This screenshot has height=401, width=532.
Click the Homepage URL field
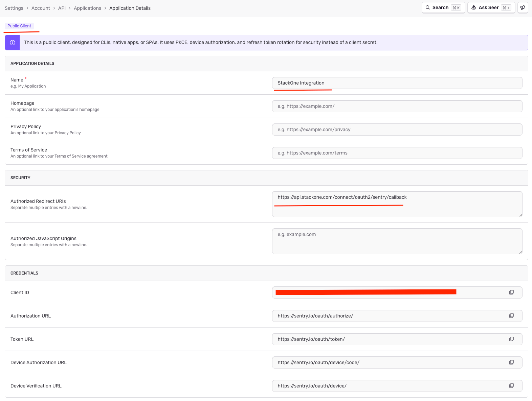pos(397,106)
